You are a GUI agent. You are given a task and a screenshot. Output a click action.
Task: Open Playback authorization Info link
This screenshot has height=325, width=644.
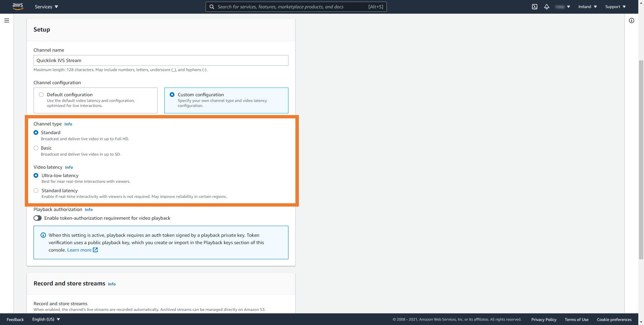pos(89,210)
